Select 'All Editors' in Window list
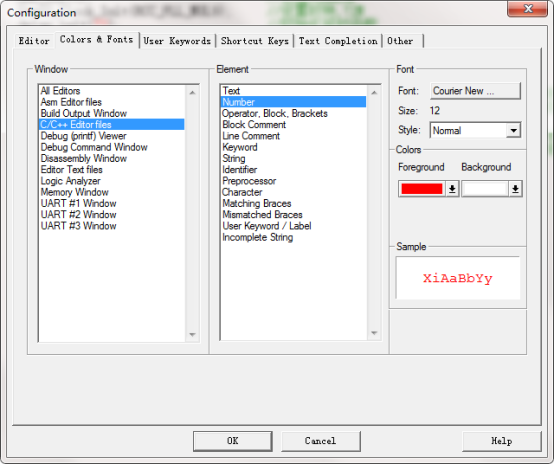Viewport: 554px width, 464px height. (x=111, y=91)
